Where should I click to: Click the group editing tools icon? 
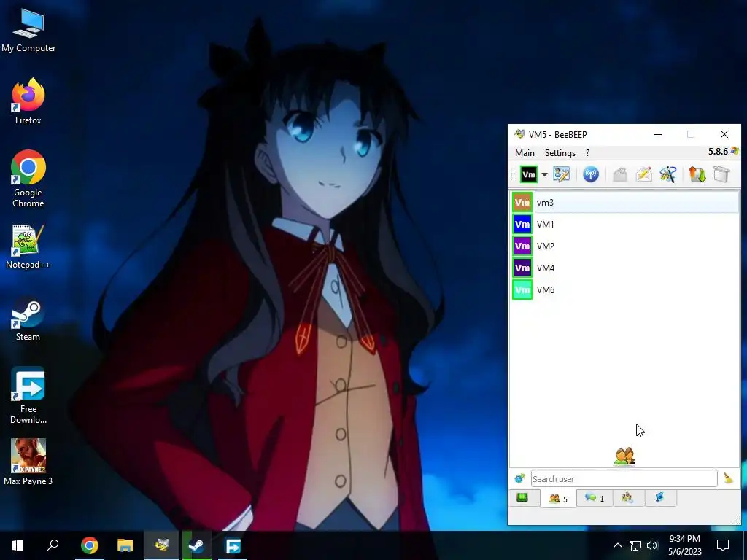point(668,174)
